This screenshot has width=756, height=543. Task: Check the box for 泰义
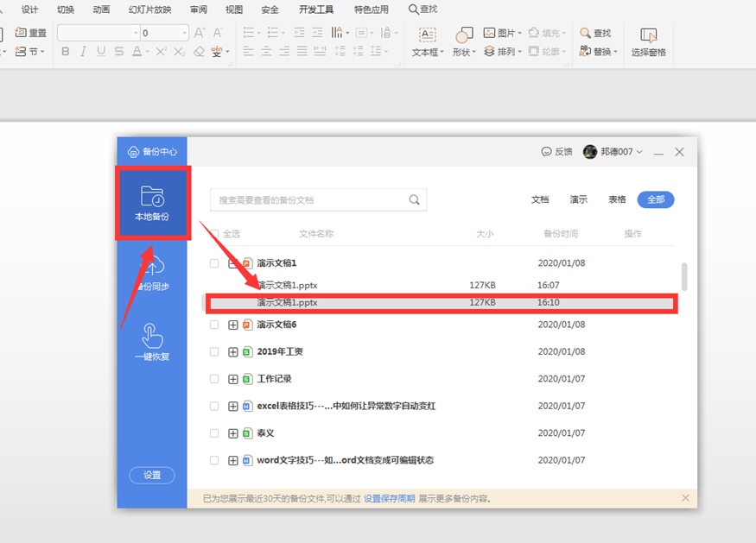214,433
